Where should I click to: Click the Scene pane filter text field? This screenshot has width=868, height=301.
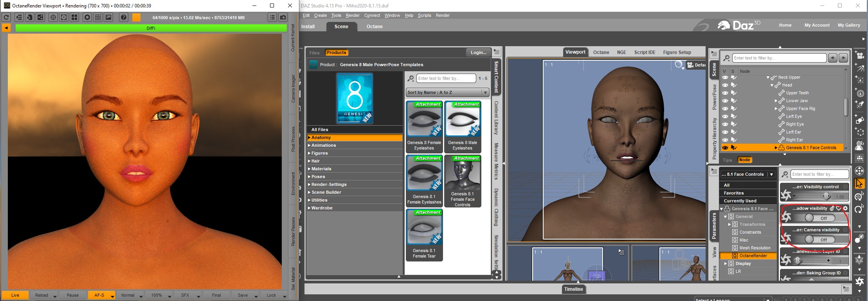point(779,58)
